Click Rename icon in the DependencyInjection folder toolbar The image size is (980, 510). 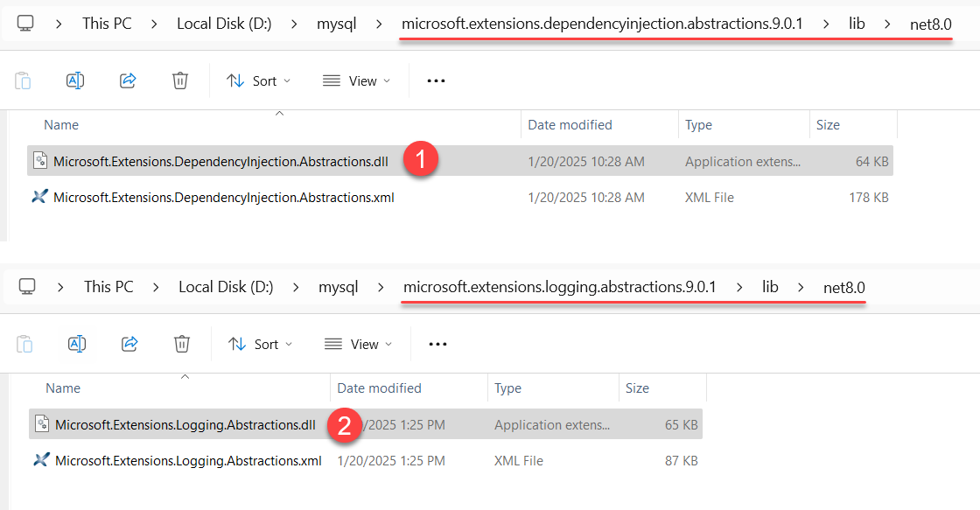click(75, 80)
